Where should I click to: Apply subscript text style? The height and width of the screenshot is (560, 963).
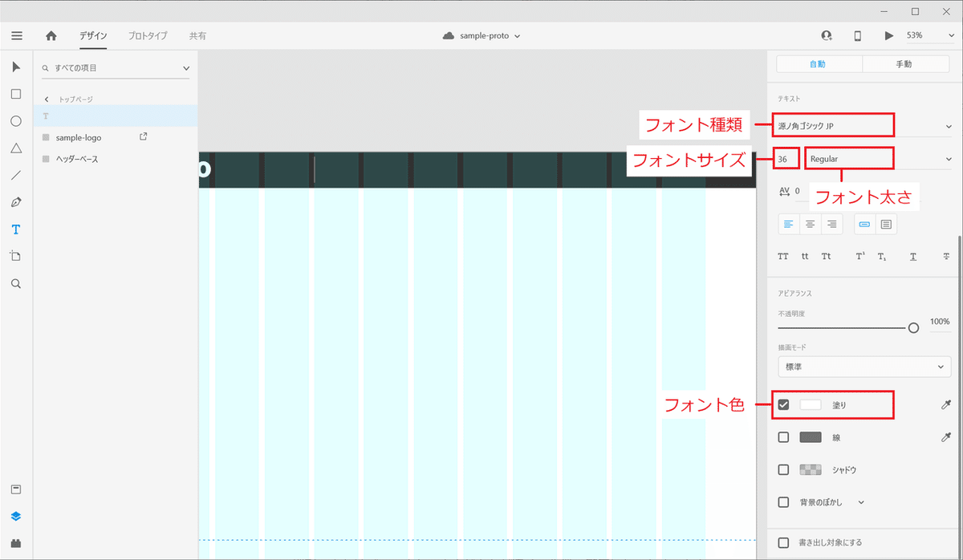(x=881, y=257)
